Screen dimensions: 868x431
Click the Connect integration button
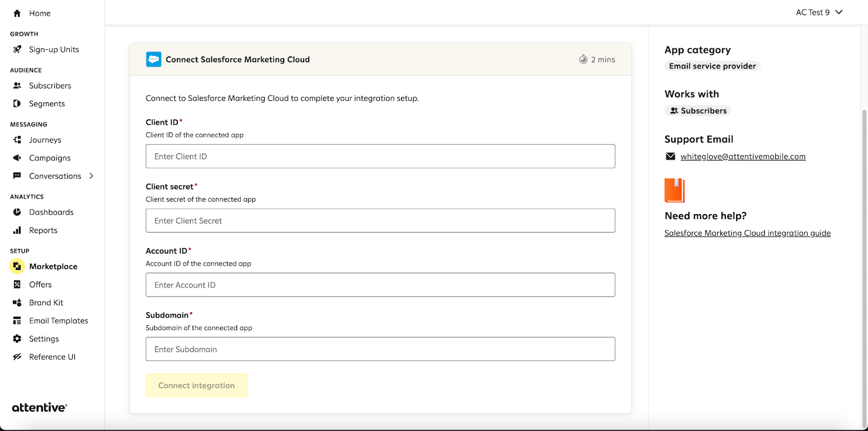(x=196, y=385)
